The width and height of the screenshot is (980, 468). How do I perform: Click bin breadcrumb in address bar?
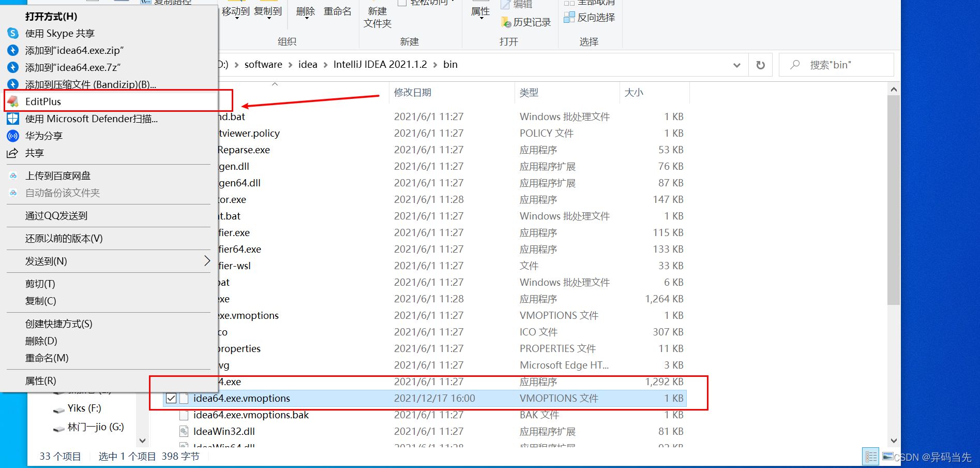[x=450, y=65]
